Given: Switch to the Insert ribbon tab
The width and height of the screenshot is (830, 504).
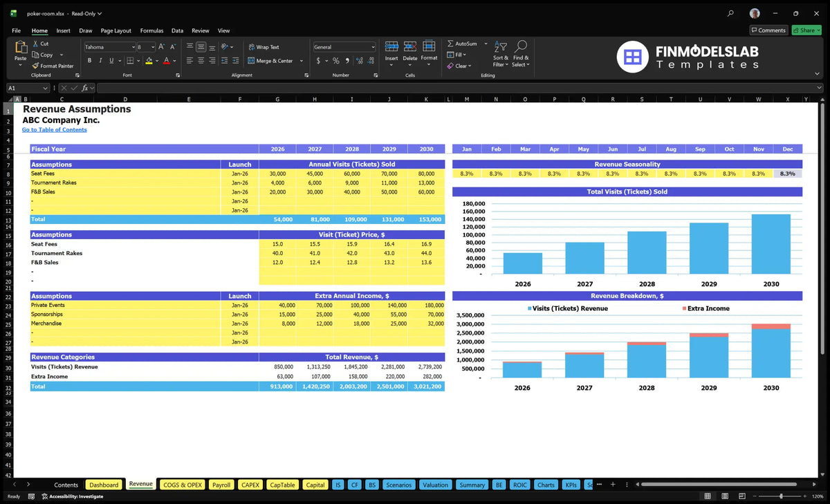Looking at the screenshot, I should [63, 30].
